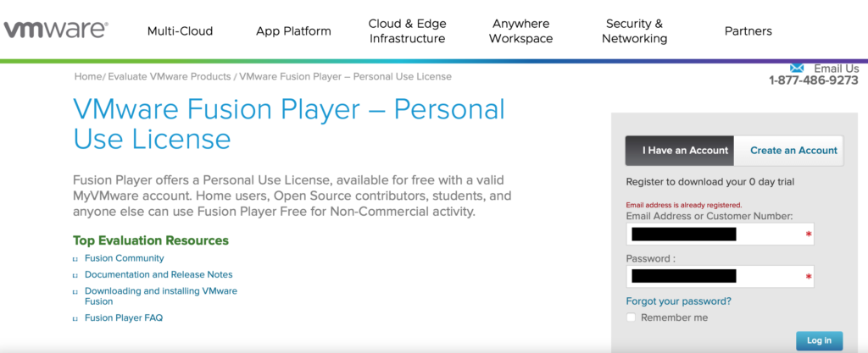Click the bullet icon beside Fusion Community
The width and height of the screenshot is (868, 353).
[75, 258]
